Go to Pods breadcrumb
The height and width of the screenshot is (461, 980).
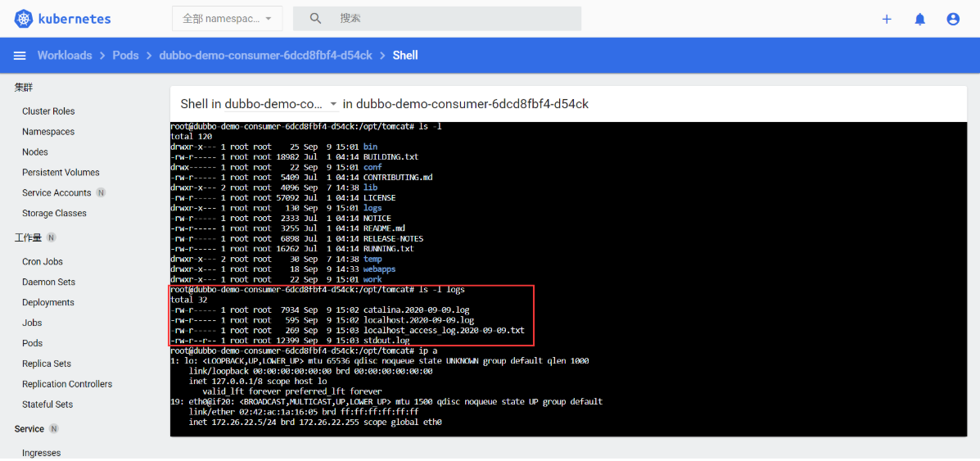point(125,56)
